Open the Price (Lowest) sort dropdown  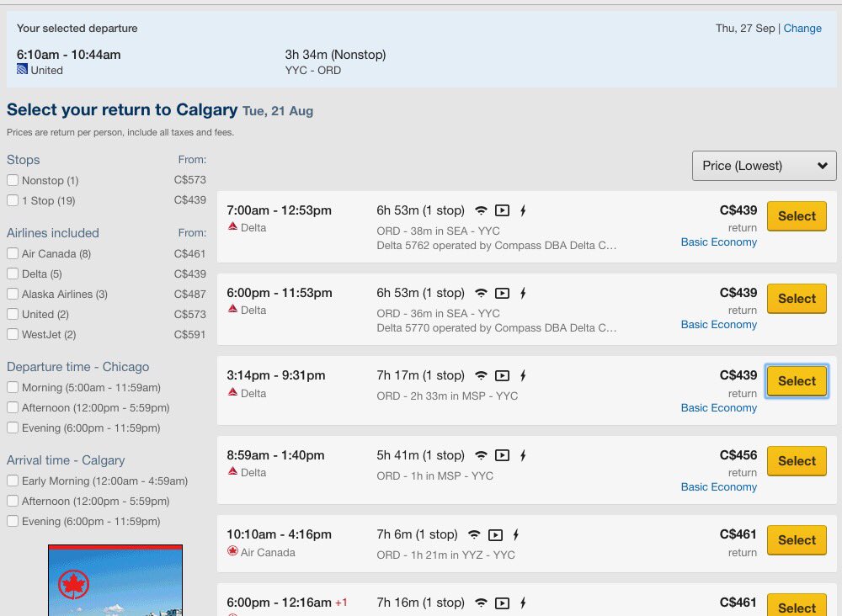[x=765, y=166]
